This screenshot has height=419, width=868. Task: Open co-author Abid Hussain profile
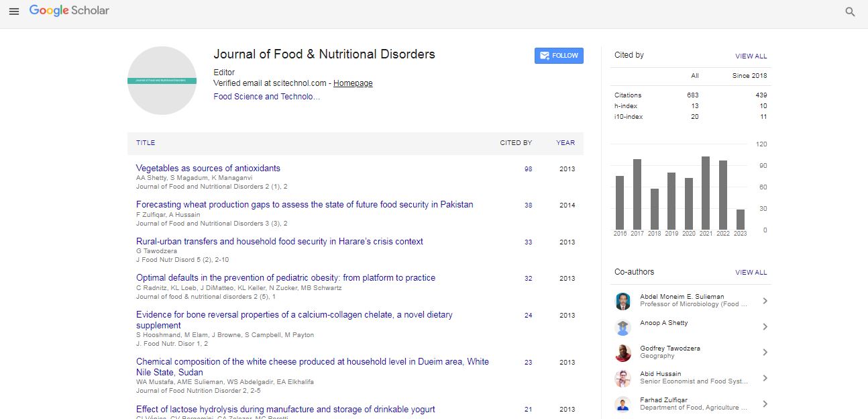point(661,374)
